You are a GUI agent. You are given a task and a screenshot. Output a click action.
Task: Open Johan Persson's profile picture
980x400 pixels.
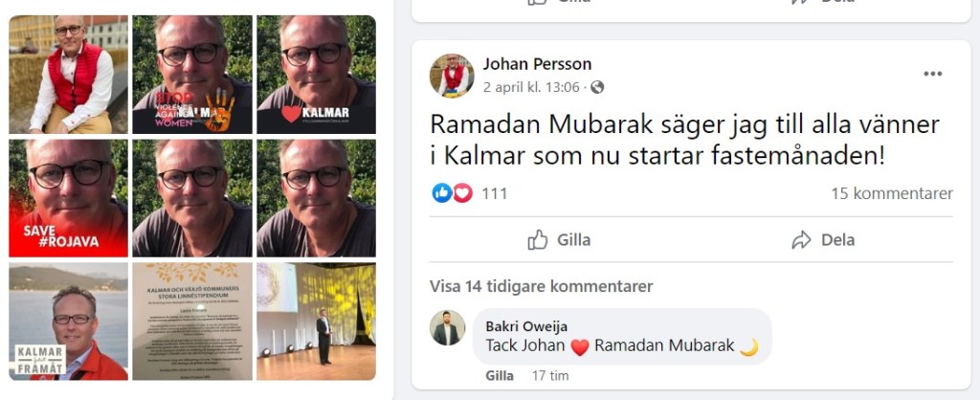pos(452,76)
